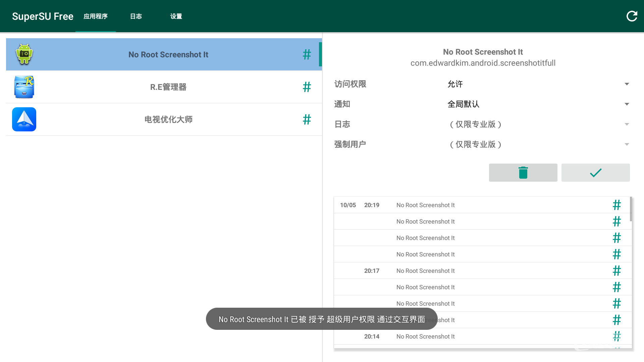Open the 强制用户 dropdown (仅限专业版)

tap(539, 144)
